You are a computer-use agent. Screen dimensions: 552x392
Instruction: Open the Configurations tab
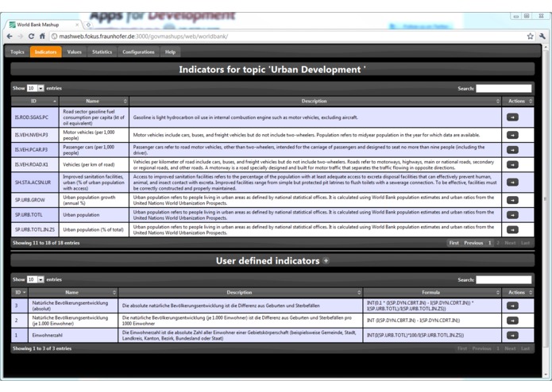(x=138, y=52)
